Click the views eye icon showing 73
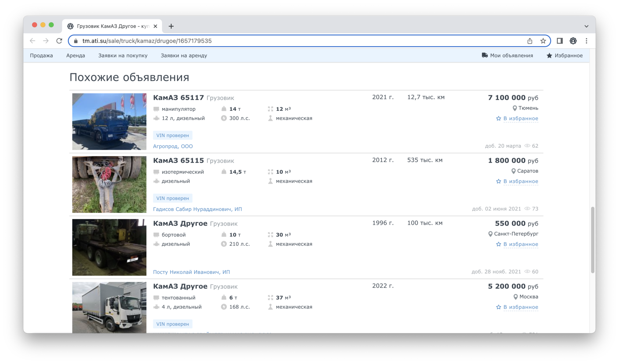This screenshot has height=364, width=619. 527,209
